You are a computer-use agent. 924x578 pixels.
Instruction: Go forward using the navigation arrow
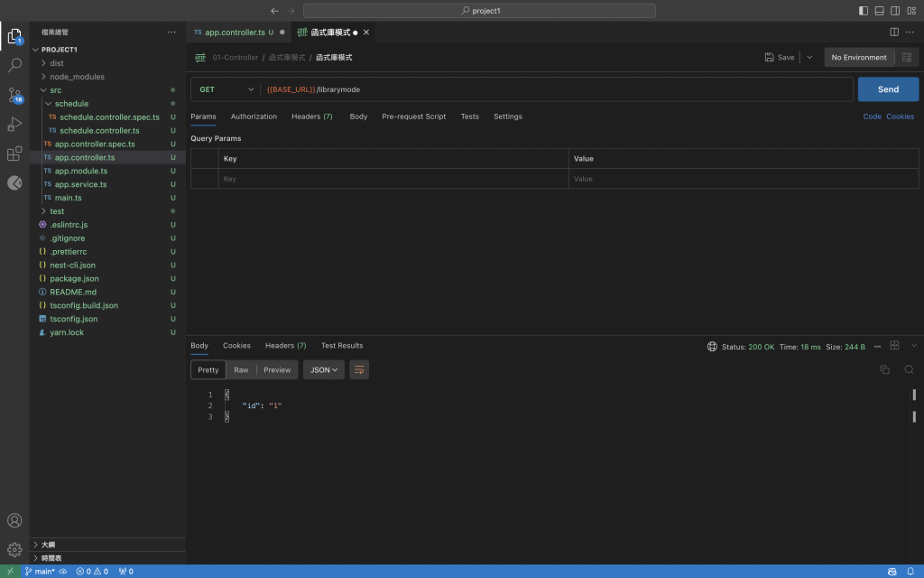[291, 11]
